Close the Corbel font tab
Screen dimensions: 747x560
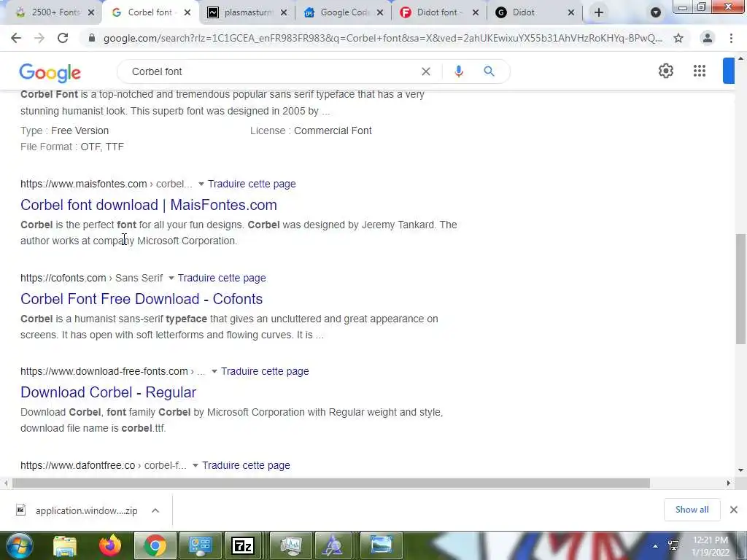point(187,12)
